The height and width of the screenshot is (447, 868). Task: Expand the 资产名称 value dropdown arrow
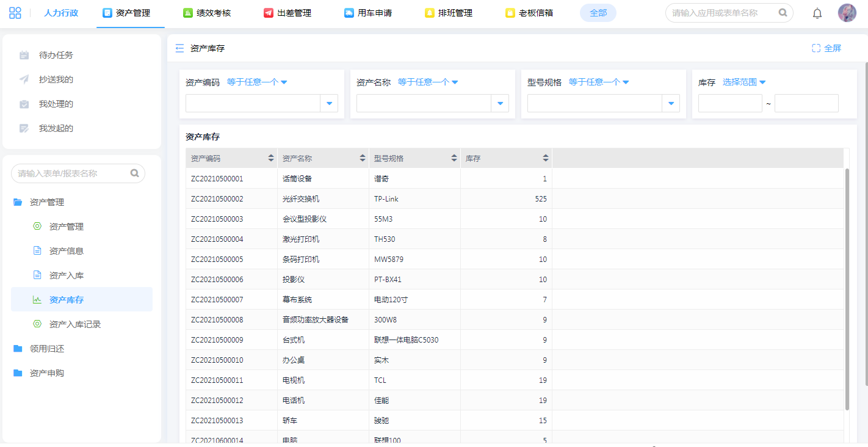click(500, 104)
